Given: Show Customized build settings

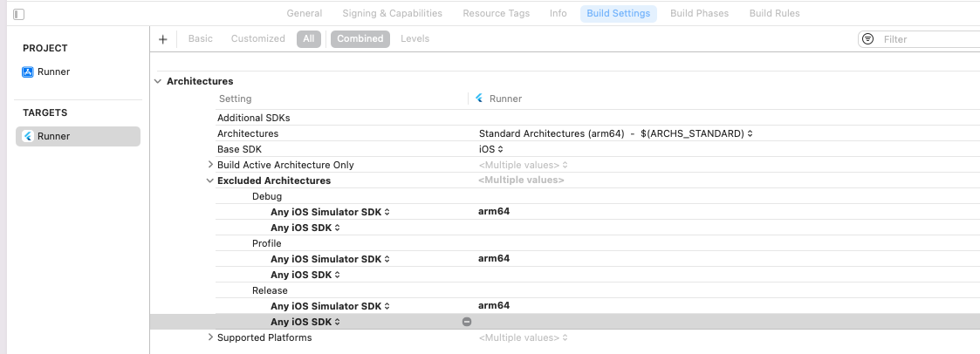Looking at the screenshot, I should [257, 39].
